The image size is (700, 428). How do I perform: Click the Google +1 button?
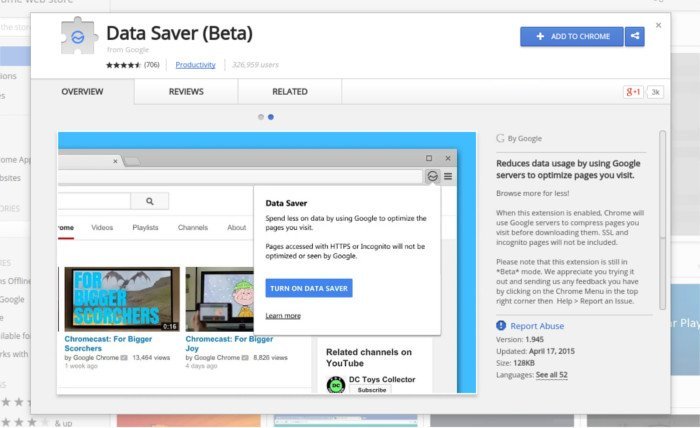633,92
